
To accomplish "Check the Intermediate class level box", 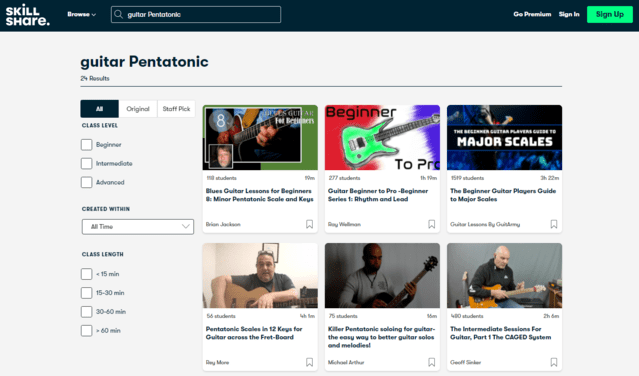I will [86, 163].
